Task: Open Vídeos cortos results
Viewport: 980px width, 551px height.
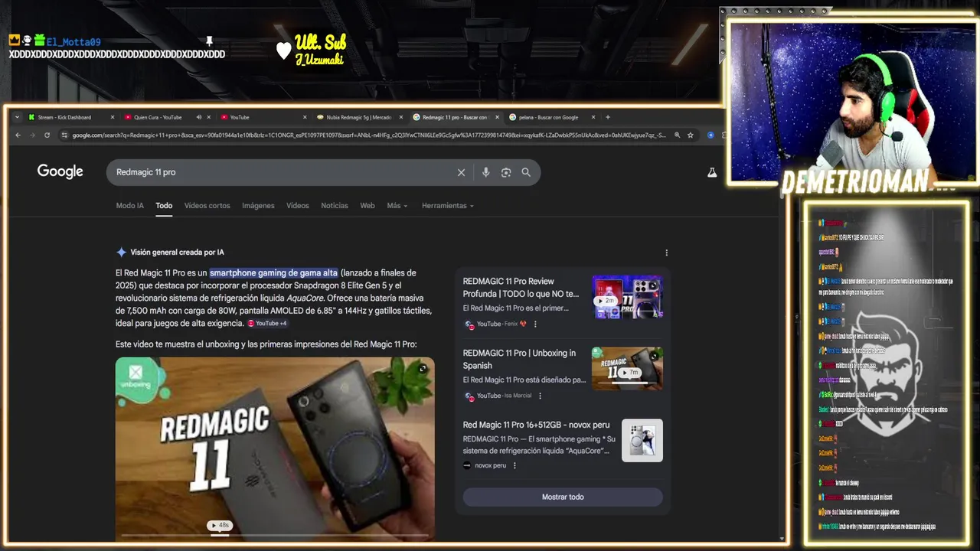Action: (207, 206)
